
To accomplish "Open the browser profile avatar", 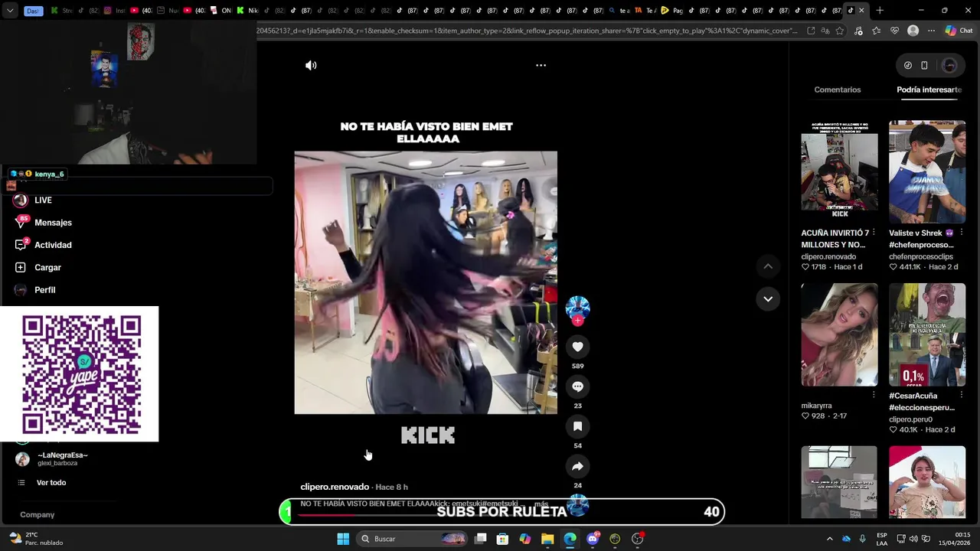I will click(913, 31).
